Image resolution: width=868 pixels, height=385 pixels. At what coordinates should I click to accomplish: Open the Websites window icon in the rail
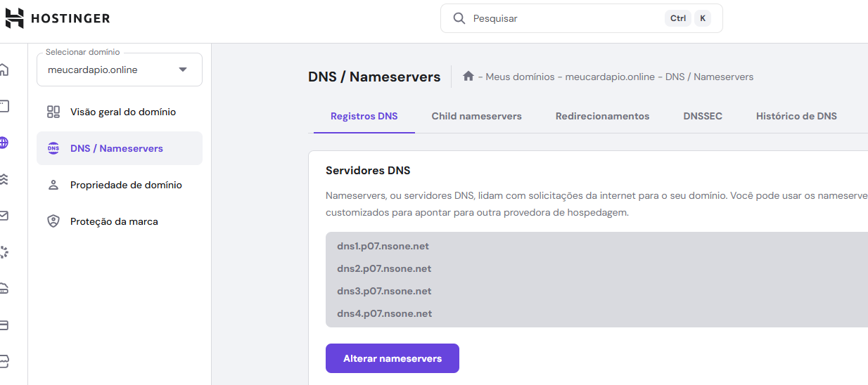4,106
